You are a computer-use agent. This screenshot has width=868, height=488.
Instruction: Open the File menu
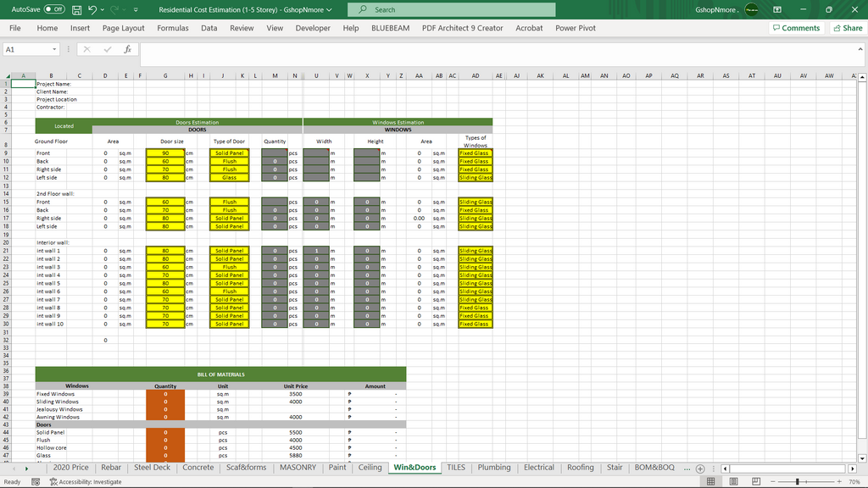15,28
